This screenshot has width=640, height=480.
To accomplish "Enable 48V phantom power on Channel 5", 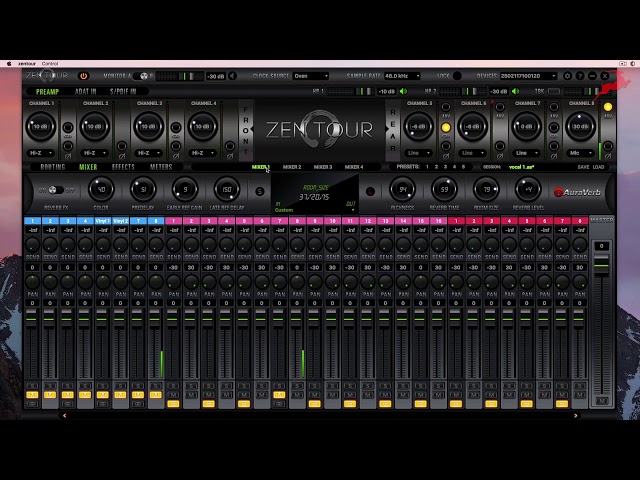I will click(446, 107).
